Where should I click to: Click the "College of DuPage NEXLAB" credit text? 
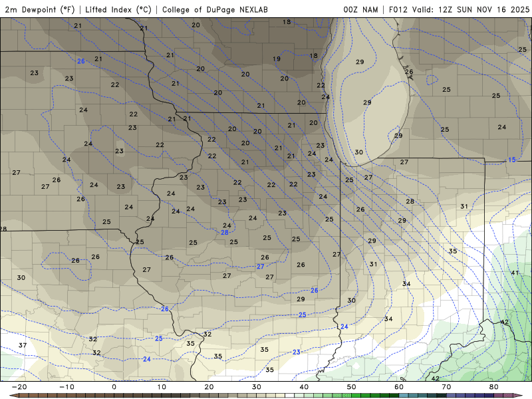pos(215,9)
